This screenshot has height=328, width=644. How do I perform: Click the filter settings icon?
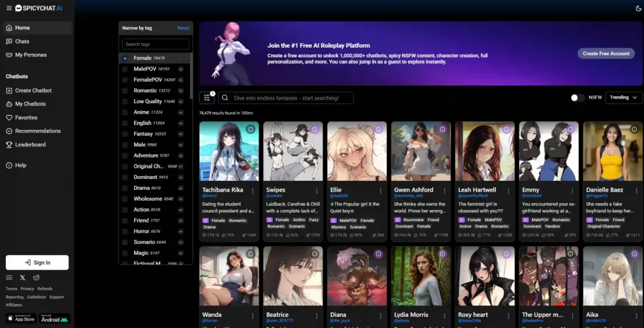coord(207,97)
